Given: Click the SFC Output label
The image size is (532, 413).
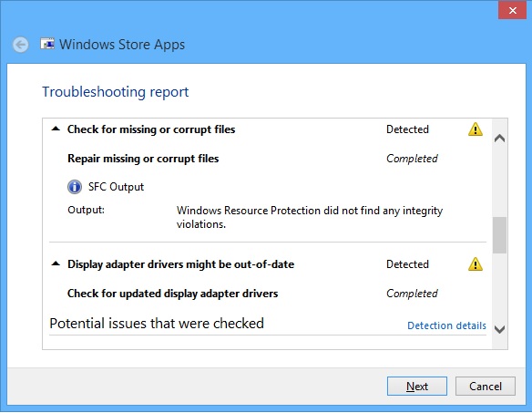Looking at the screenshot, I should point(116,187).
